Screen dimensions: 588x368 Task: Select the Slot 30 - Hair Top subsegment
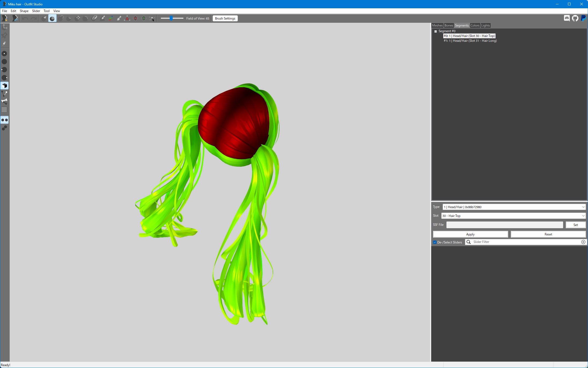point(469,36)
